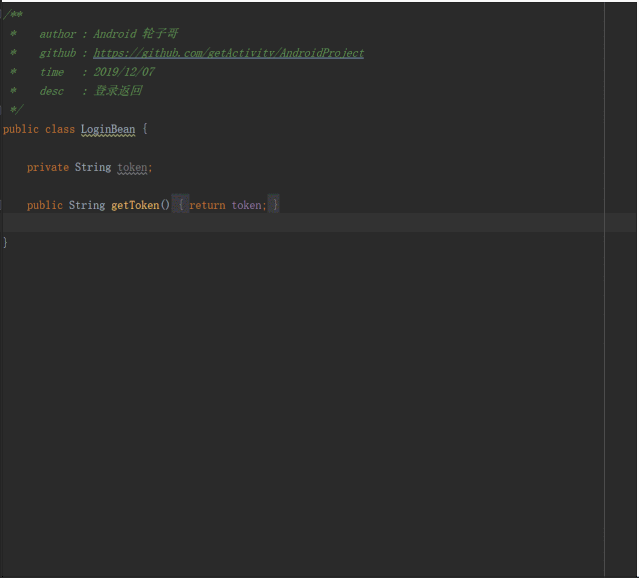
Task: Click the author line 'Android 轮子哥'
Action: pyautogui.click(x=136, y=34)
